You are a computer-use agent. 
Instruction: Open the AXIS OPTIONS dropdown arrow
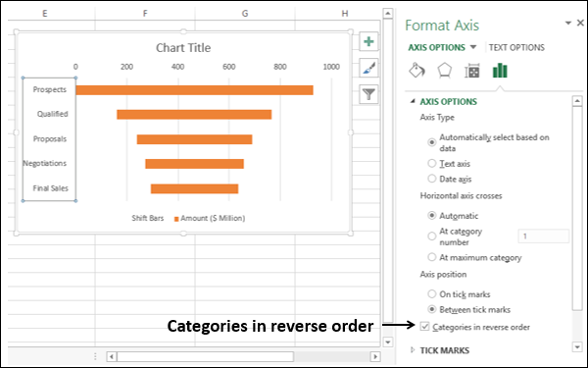coord(473,47)
